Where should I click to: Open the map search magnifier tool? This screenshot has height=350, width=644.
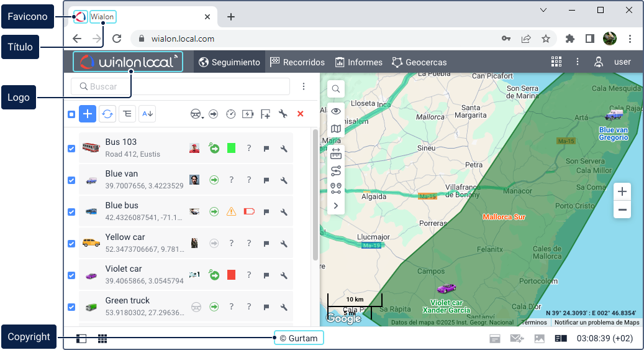coord(335,89)
